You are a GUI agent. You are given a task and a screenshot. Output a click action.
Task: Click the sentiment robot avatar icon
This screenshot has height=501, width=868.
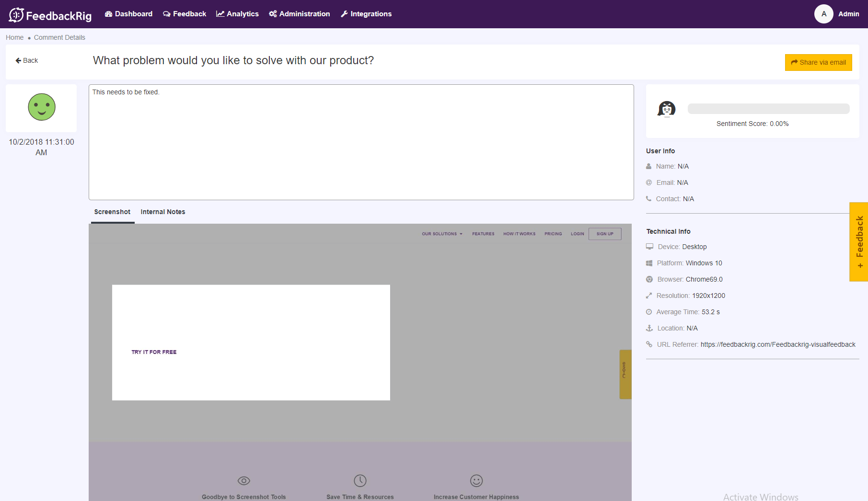tap(666, 109)
